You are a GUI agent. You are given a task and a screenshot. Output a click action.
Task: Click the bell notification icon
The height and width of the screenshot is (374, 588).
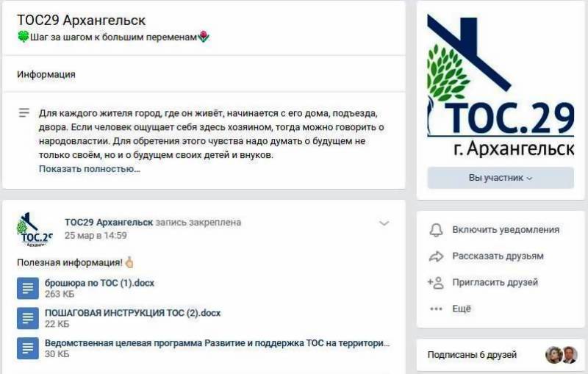tap(436, 230)
